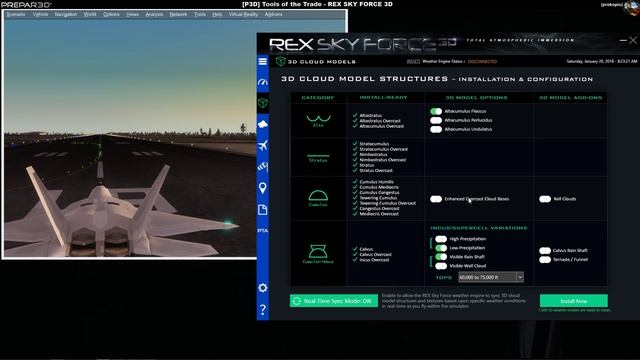Disable Visible Rain Shaft variation
Screen dimensions: 640x360
coord(441,257)
